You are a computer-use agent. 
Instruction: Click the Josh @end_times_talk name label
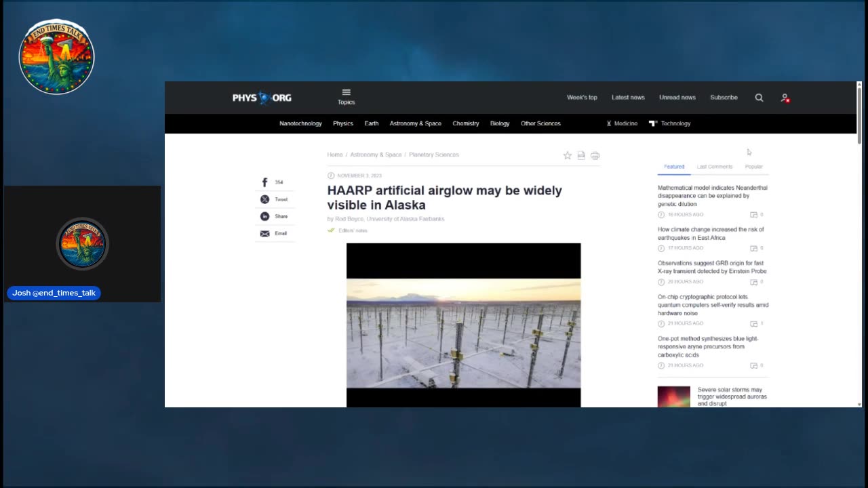54,293
